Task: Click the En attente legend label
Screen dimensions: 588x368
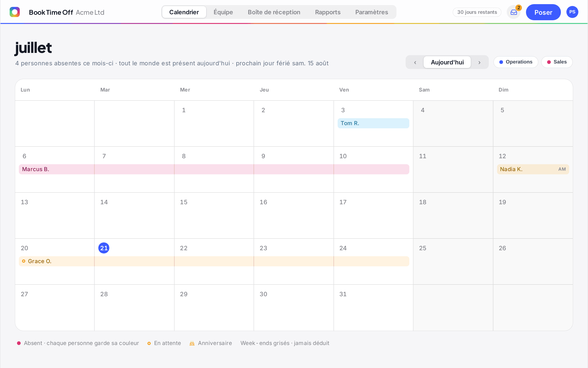Action: coord(167,343)
